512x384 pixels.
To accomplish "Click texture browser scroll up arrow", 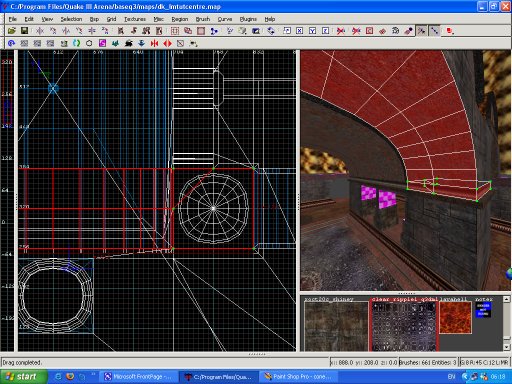I will click(506, 299).
